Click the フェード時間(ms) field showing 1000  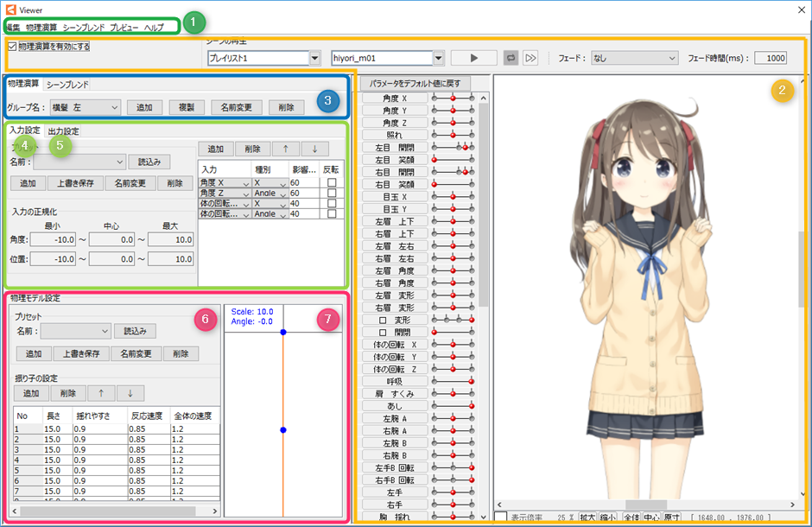(771, 58)
